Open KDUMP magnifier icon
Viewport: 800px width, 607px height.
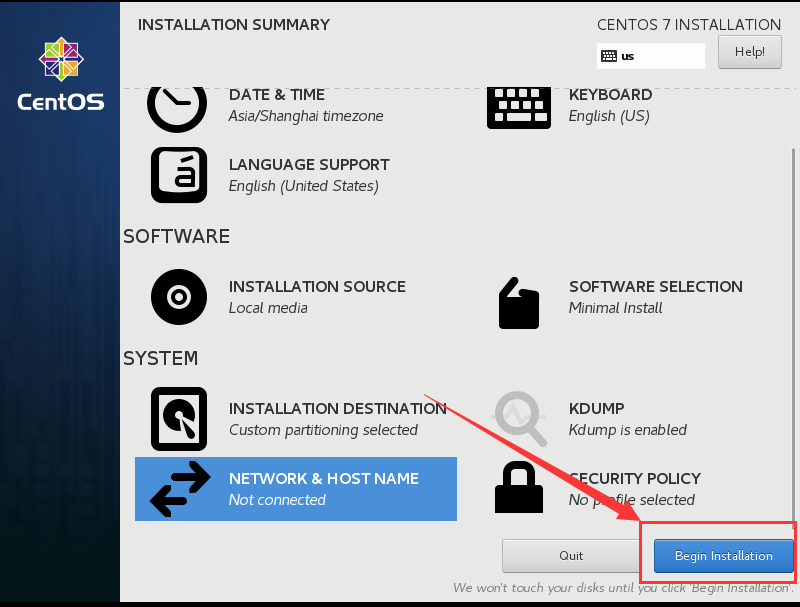click(x=519, y=419)
